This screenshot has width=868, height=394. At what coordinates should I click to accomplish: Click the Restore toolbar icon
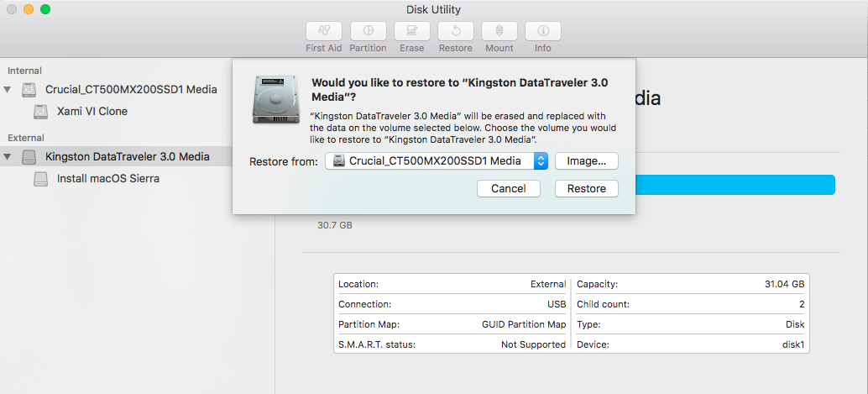tap(456, 30)
